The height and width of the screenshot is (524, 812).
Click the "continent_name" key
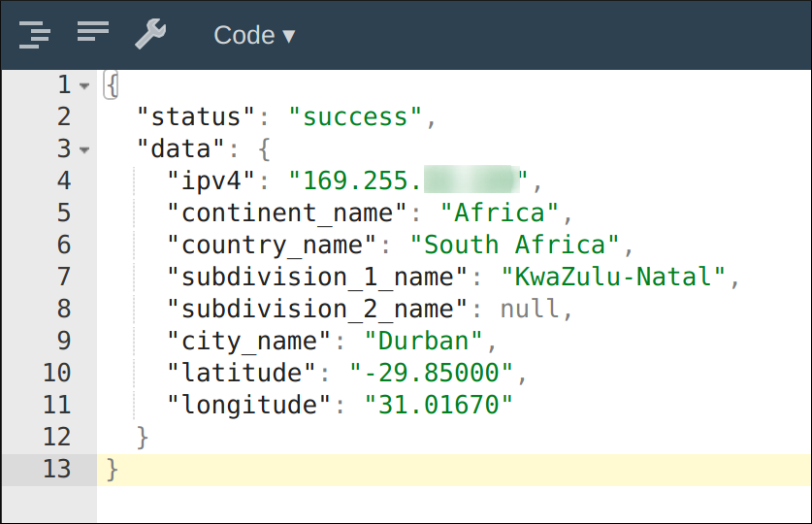pos(287,213)
